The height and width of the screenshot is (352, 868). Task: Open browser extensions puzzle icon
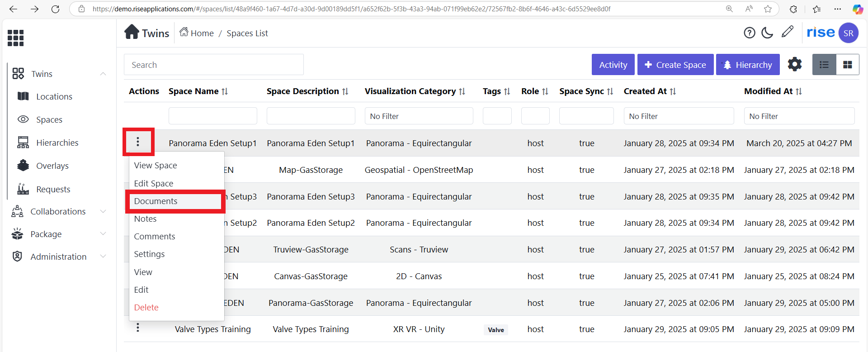(x=793, y=9)
